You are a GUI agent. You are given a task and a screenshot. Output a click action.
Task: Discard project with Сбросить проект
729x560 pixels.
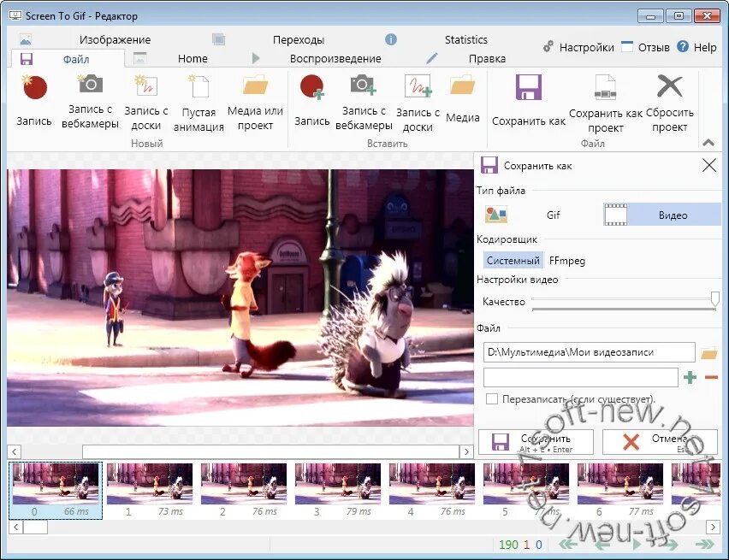(x=669, y=103)
